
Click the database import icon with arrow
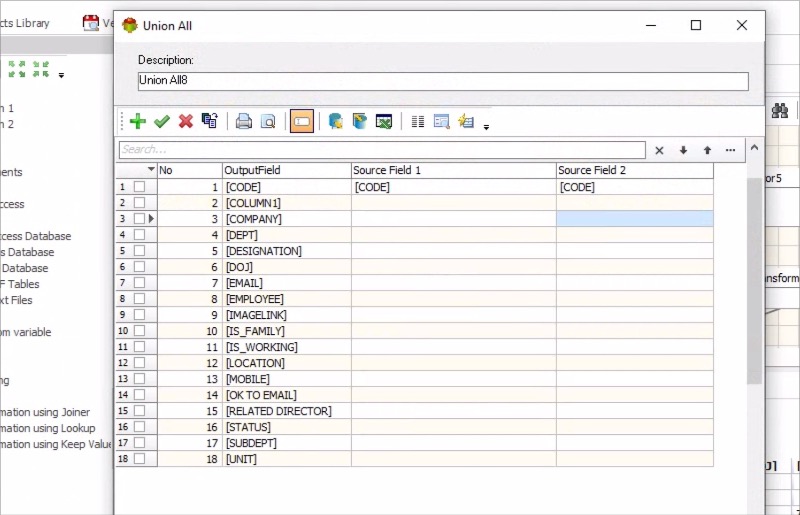335,121
